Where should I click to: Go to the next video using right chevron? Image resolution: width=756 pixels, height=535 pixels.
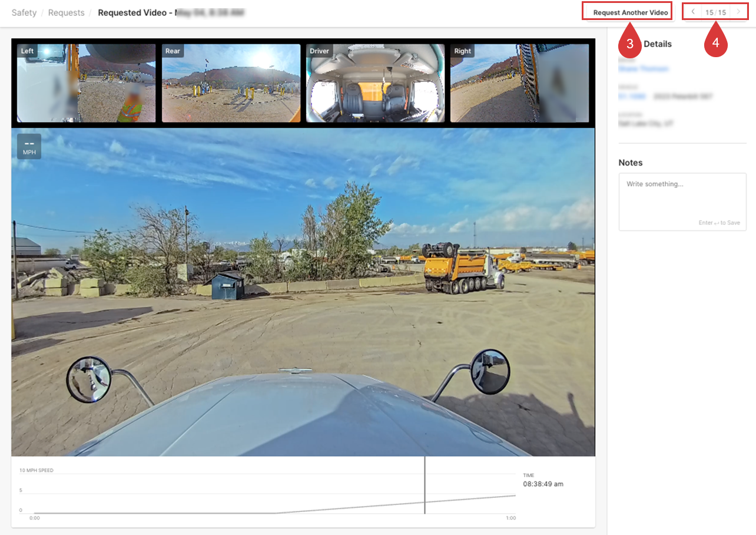[738, 12]
